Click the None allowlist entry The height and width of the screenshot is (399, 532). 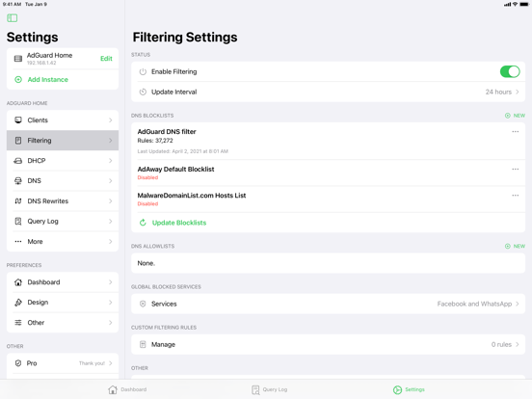146,263
